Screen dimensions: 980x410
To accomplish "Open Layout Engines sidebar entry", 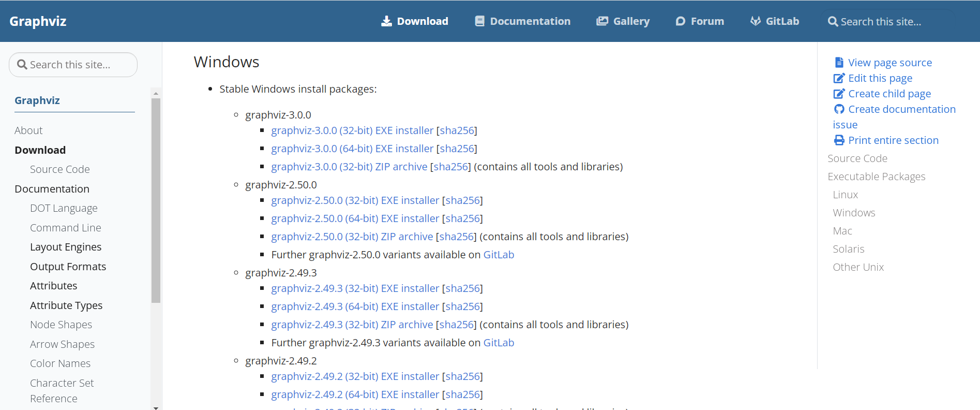I will click(x=66, y=247).
